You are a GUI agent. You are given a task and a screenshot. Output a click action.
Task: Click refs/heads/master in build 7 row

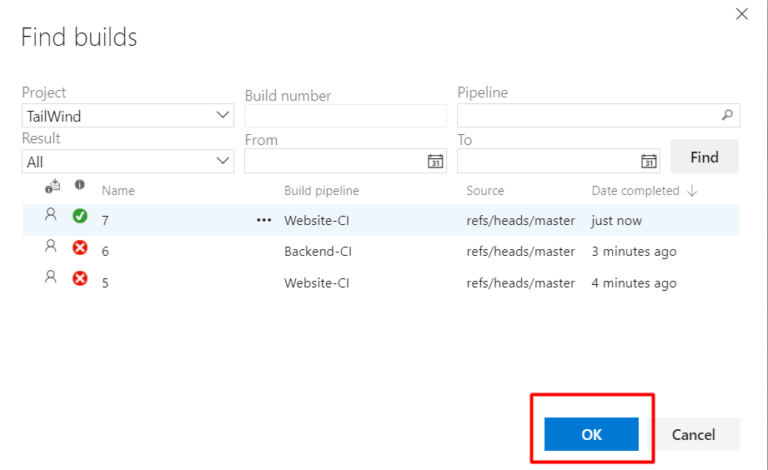click(x=521, y=220)
